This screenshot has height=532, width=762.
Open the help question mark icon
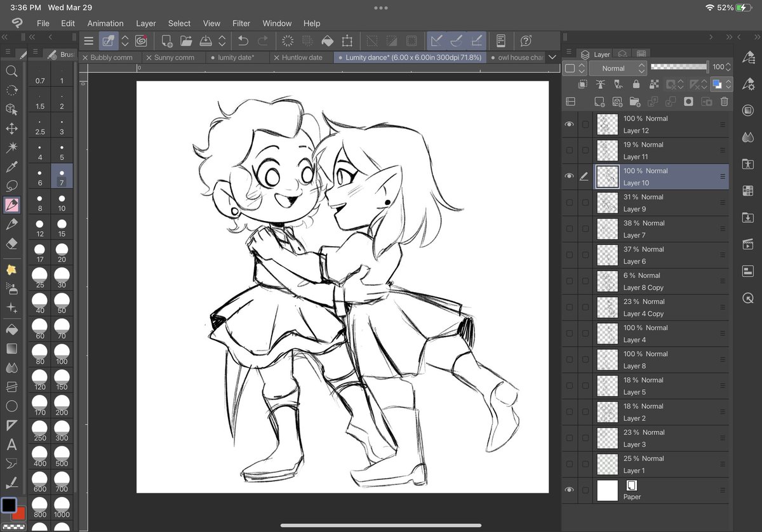pos(526,41)
